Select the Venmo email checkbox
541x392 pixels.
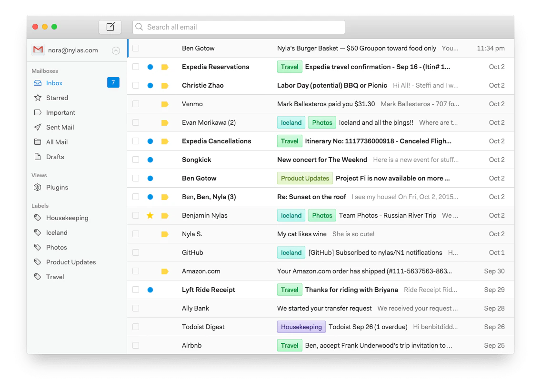pyautogui.click(x=136, y=104)
